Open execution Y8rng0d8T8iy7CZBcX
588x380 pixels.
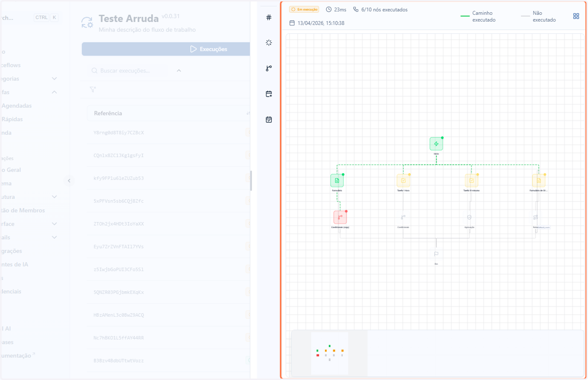pyautogui.click(x=119, y=132)
